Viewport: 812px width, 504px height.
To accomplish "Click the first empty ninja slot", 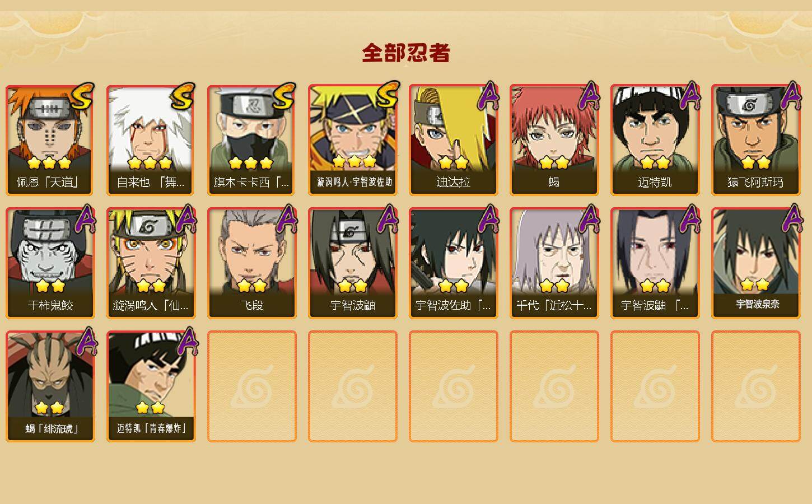I will (x=252, y=386).
